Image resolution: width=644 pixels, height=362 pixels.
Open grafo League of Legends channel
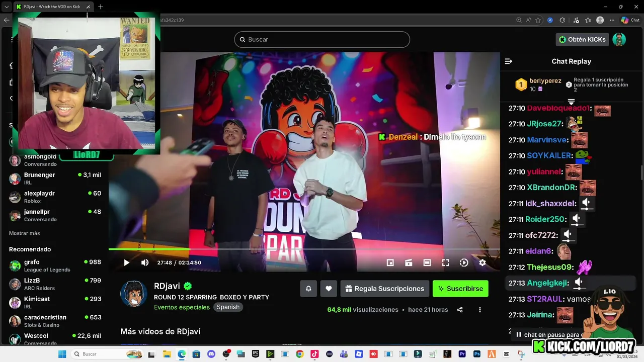pos(55,265)
